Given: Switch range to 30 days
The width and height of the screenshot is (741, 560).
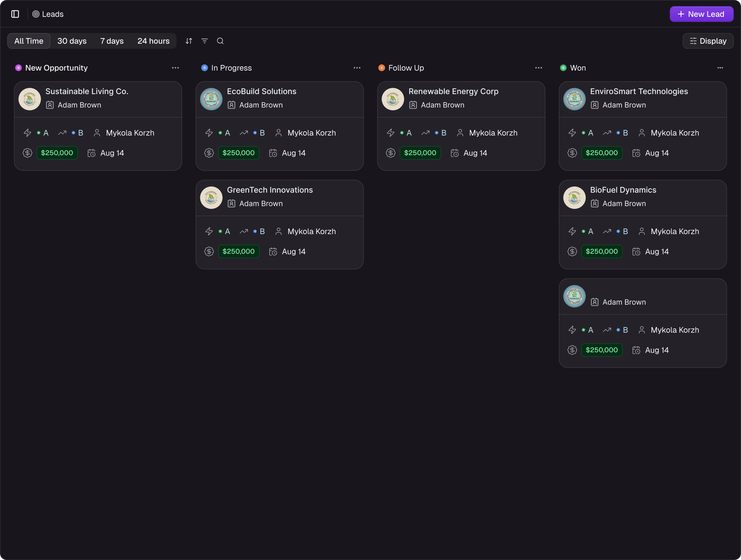Looking at the screenshot, I should (72, 41).
